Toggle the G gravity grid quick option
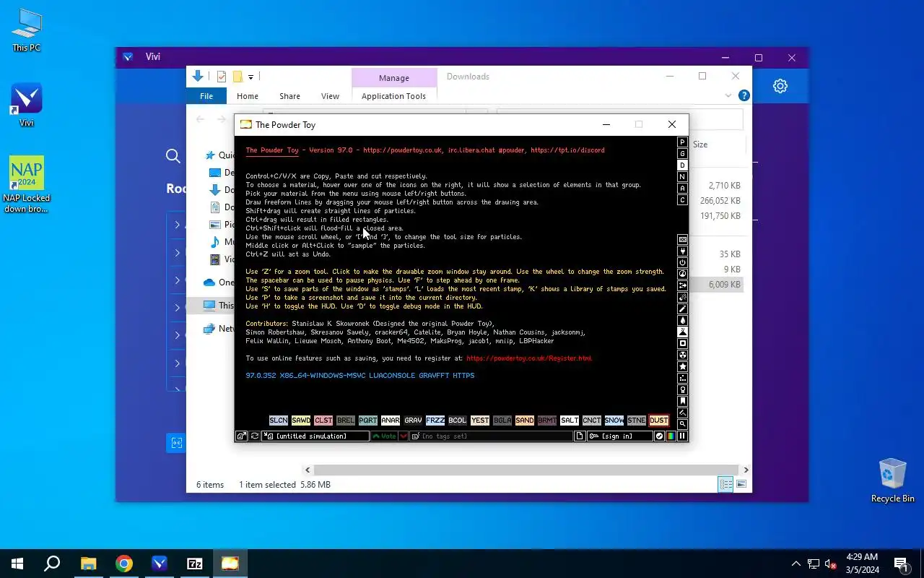Viewport: 924px width, 578px height. point(682,154)
